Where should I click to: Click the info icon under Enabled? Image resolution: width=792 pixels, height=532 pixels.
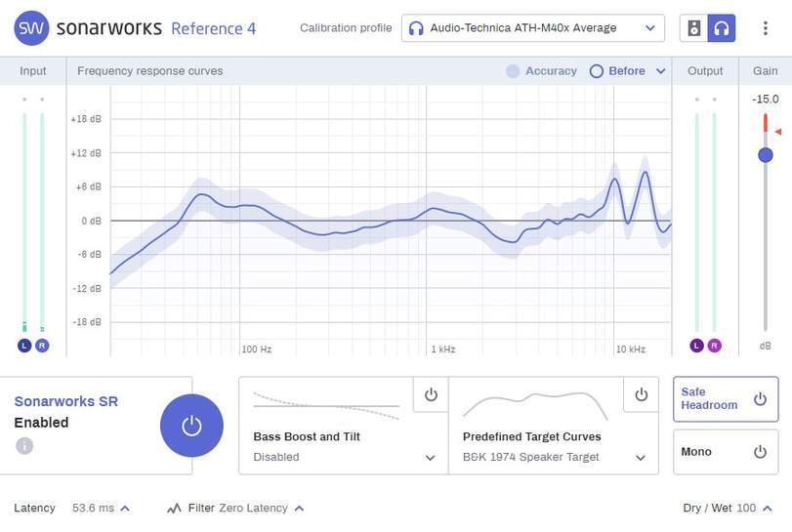24,446
